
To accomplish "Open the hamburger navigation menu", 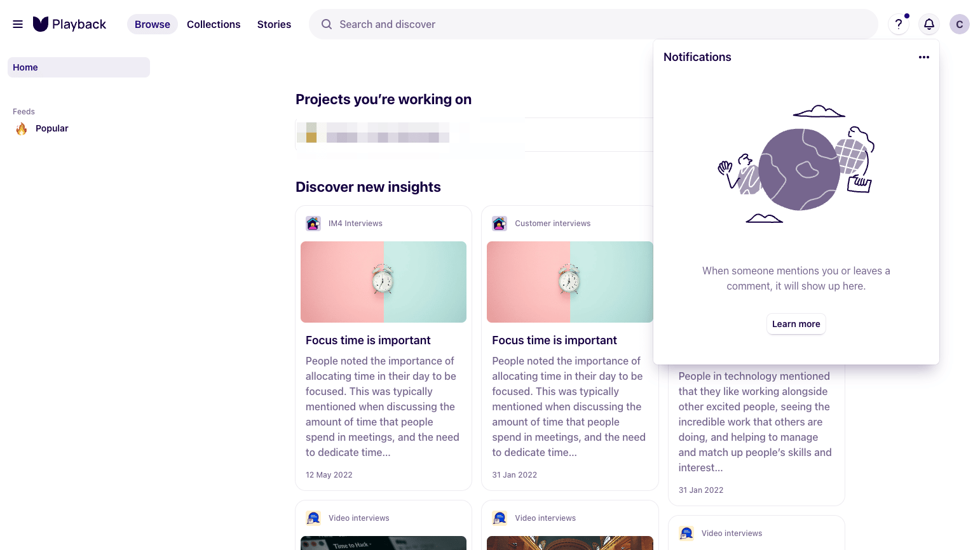I will [x=17, y=24].
